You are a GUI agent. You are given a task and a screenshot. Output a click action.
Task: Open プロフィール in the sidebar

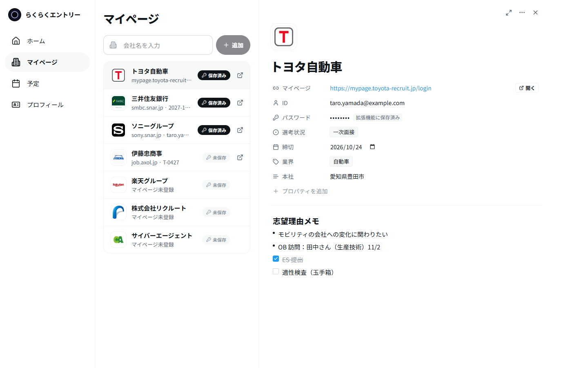click(x=47, y=105)
